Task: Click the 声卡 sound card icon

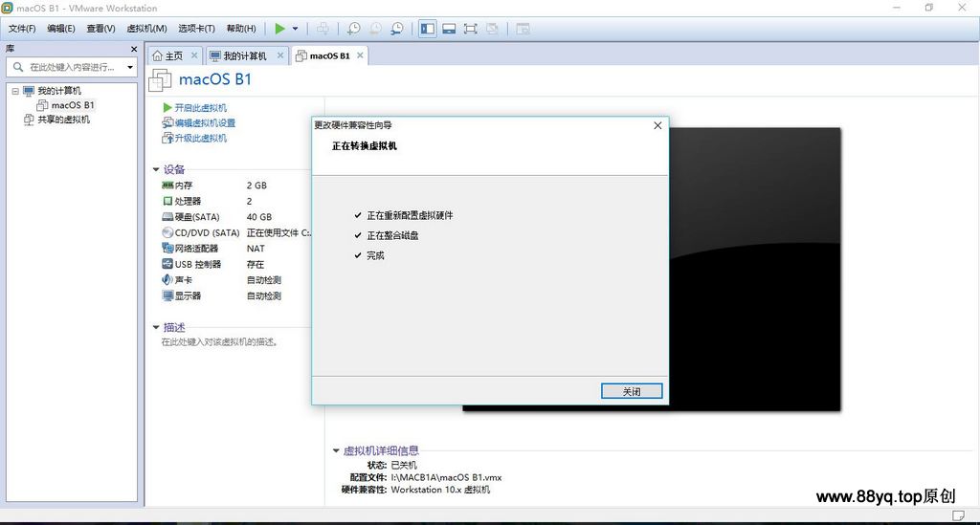Action: [x=167, y=279]
